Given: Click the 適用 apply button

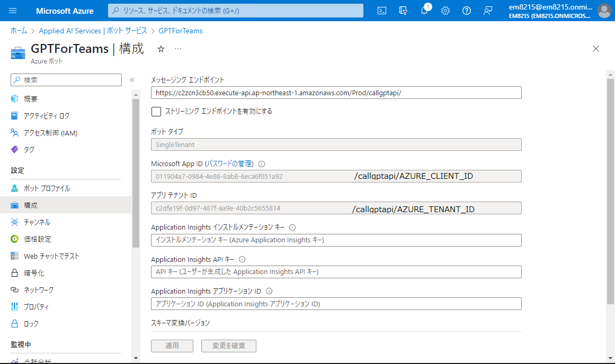Looking at the screenshot, I should [172, 345].
